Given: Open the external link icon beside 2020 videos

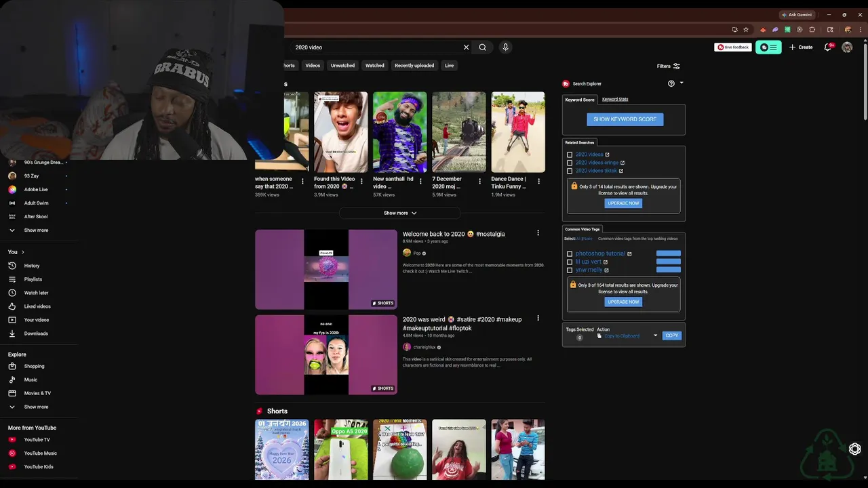Looking at the screenshot, I should point(607,155).
